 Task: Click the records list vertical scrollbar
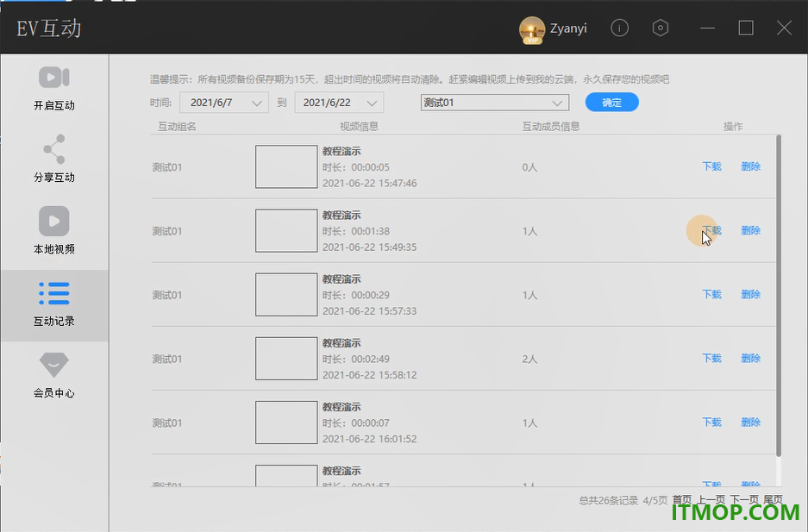tap(779, 295)
